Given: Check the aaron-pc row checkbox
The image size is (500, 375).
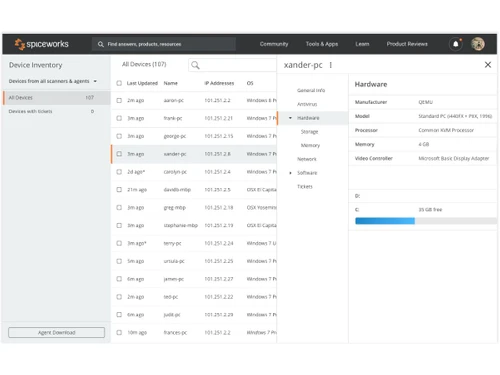Looking at the screenshot, I should (x=119, y=100).
